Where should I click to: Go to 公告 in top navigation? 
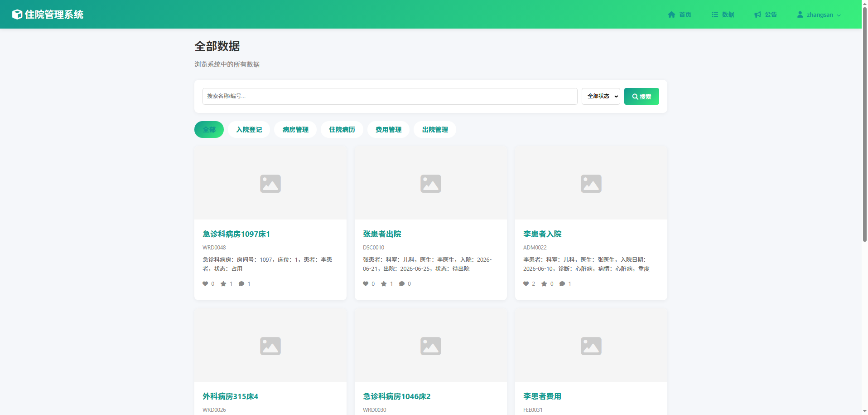[x=766, y=15]
